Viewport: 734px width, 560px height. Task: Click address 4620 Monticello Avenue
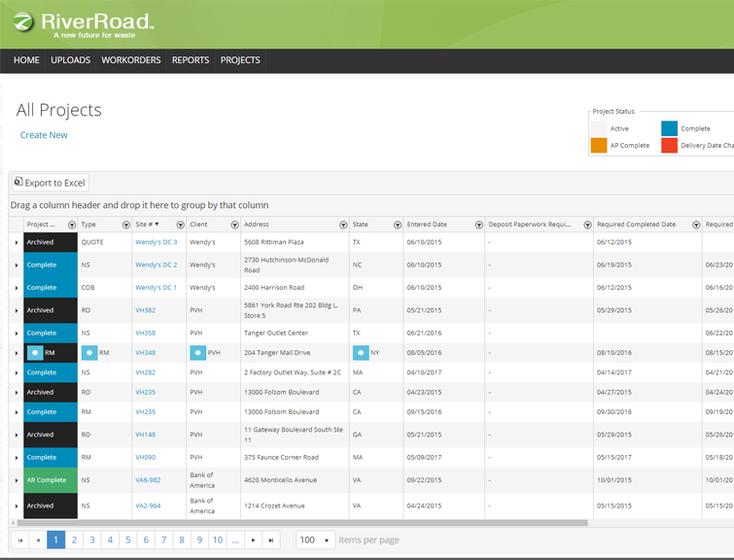pyautogui.click(x=280, y=480)
